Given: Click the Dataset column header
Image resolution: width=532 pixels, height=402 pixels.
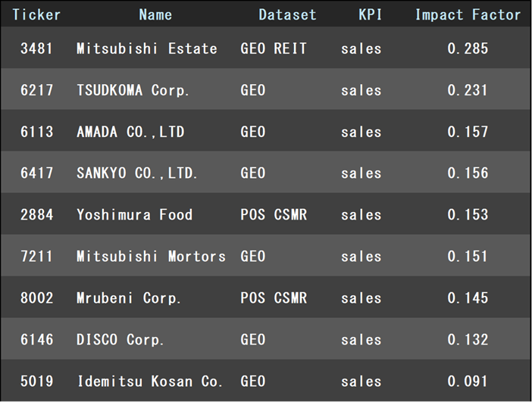Looking at the screenshot, I should click(x=287, y=14).
